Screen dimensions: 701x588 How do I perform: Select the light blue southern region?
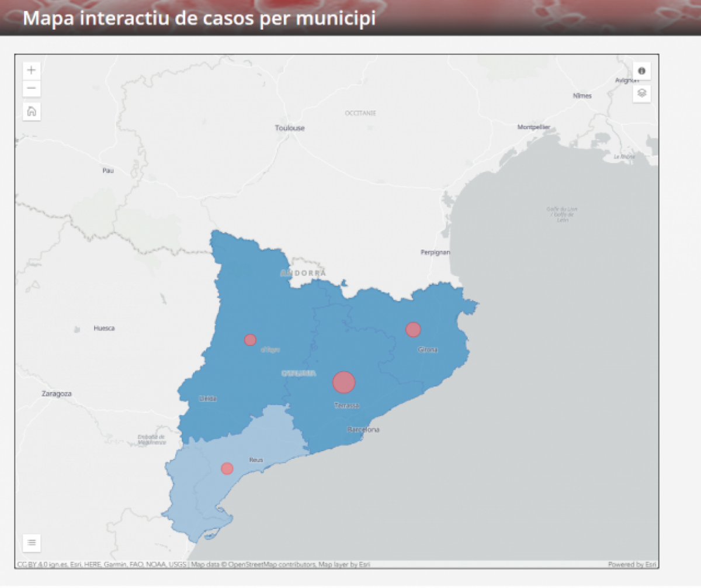click(x=193, y=497)
